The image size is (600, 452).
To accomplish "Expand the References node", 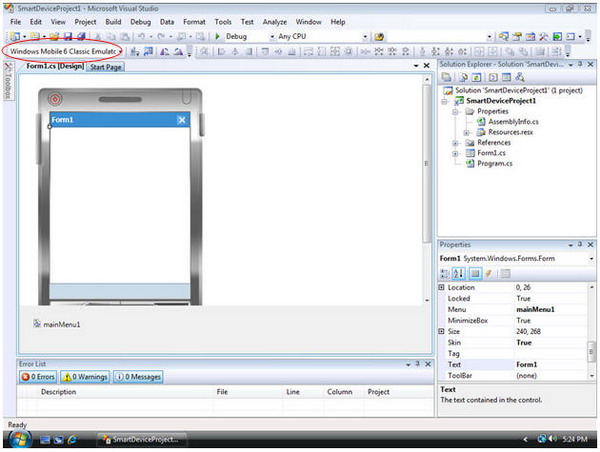I will point(455,143).
